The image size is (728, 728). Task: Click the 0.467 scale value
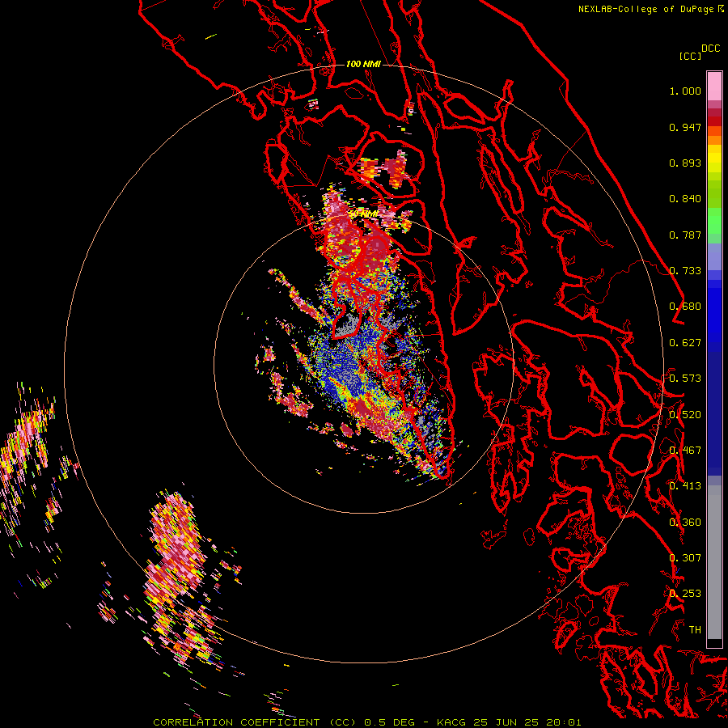[x=685, y=451]
